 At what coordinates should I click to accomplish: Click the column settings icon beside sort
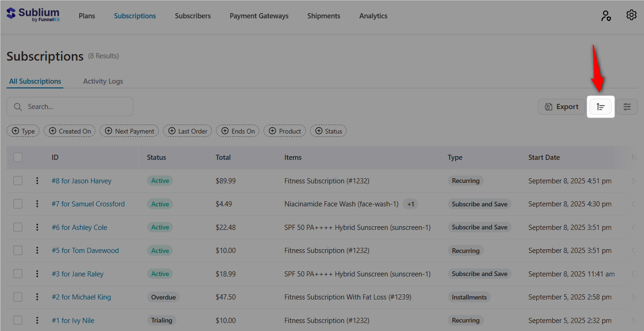point(627,107)
